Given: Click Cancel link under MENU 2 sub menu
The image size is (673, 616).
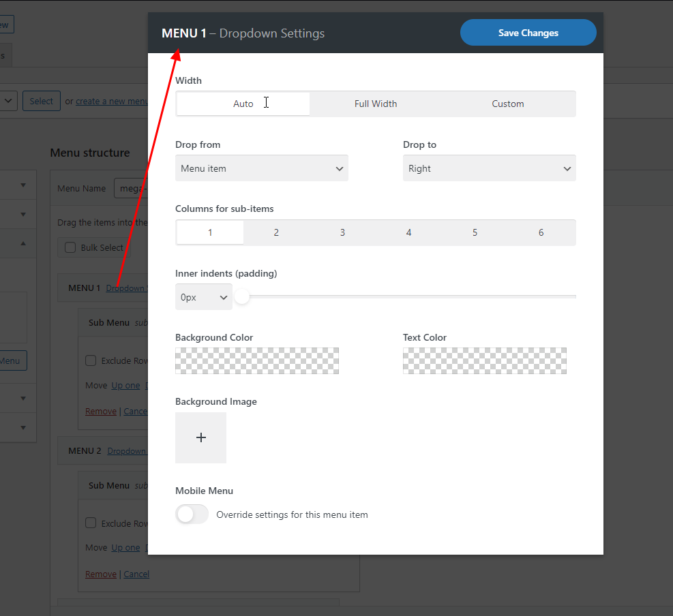Looking at the screenshot, I should 136,574.
